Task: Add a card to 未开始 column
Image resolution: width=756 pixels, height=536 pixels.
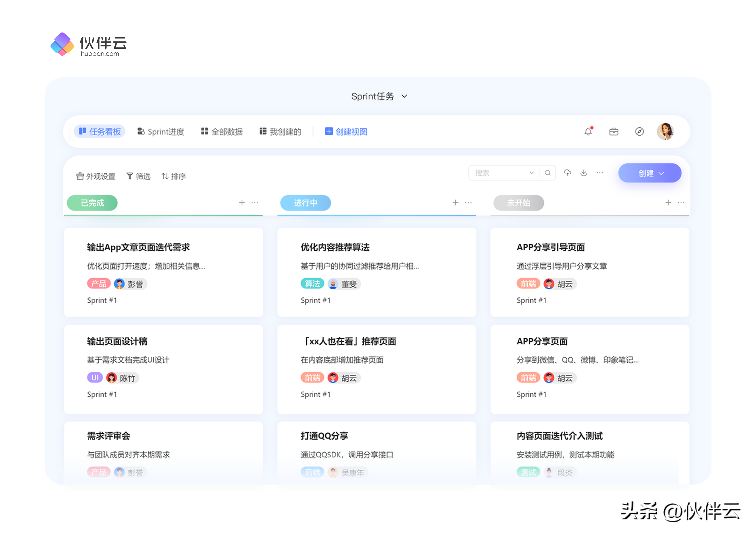Action: coord(668,202)
